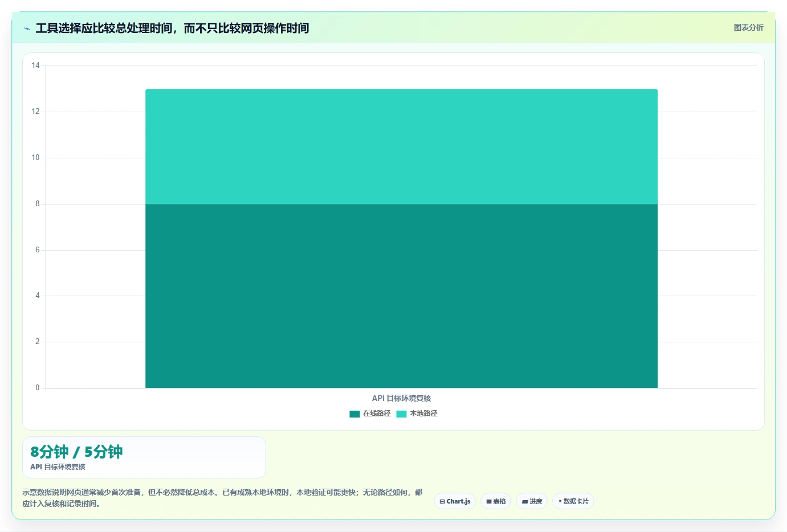Click y-axis tick label 12

(x=35, y=112)
